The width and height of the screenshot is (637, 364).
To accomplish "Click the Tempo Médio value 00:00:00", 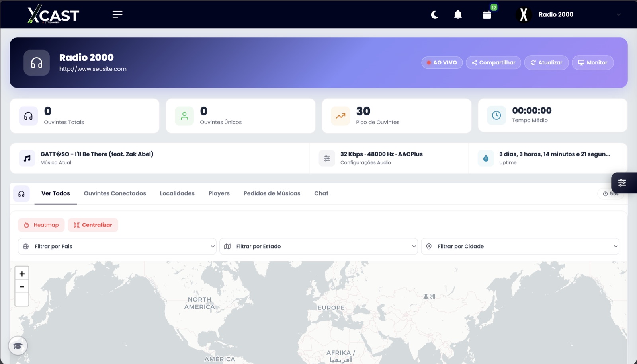I will tap(532, 111).
